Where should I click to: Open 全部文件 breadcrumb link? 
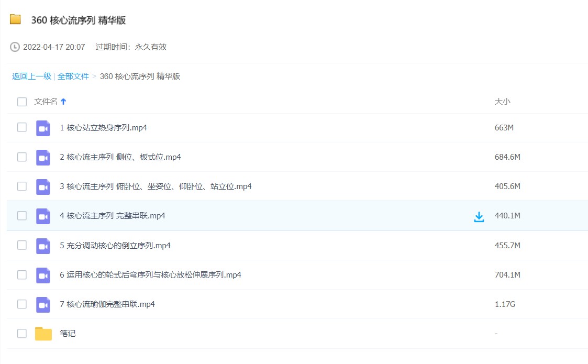click(x=73, y=76)
